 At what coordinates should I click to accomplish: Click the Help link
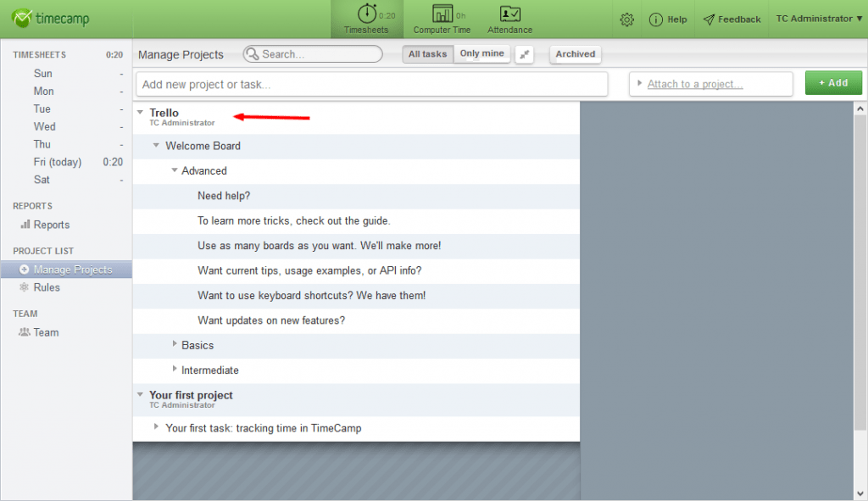tap(677, 19)
